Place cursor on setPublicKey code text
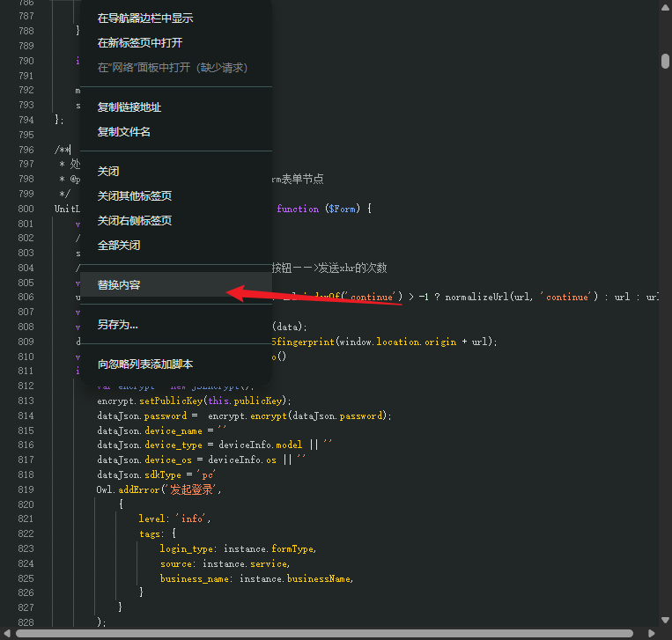 tap(171, 401)
